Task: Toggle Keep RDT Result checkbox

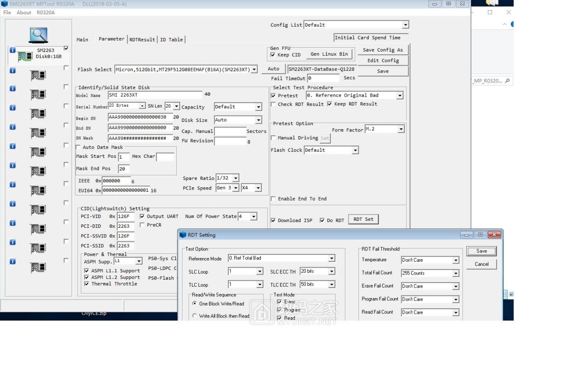Action: pos(329,104)
